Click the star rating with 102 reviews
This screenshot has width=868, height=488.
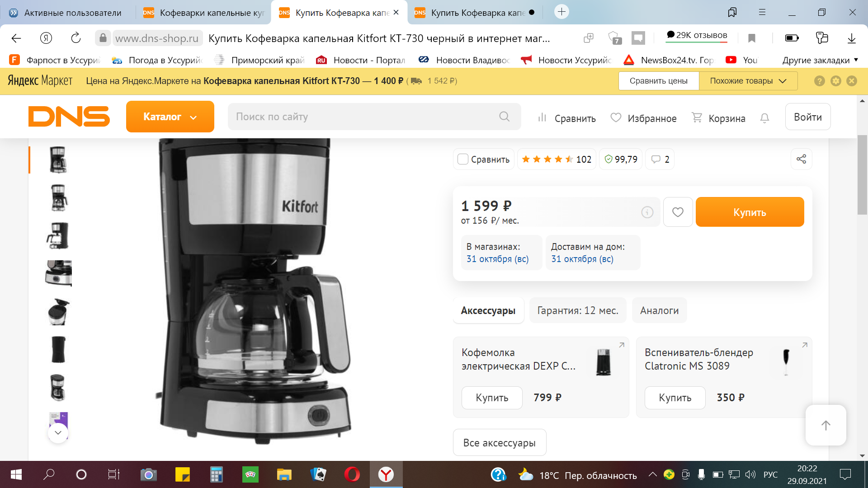557,159
